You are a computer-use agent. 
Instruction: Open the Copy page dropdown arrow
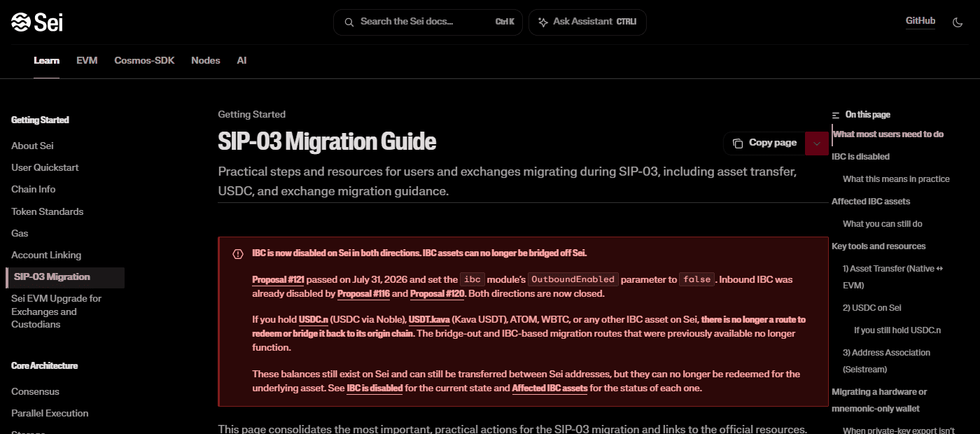pyautogui.click(x=816, y=143)
